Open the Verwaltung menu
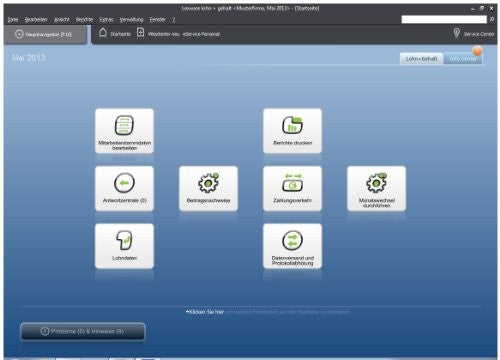The height and width of the screenshot is (360, 500). coord(131,20)
